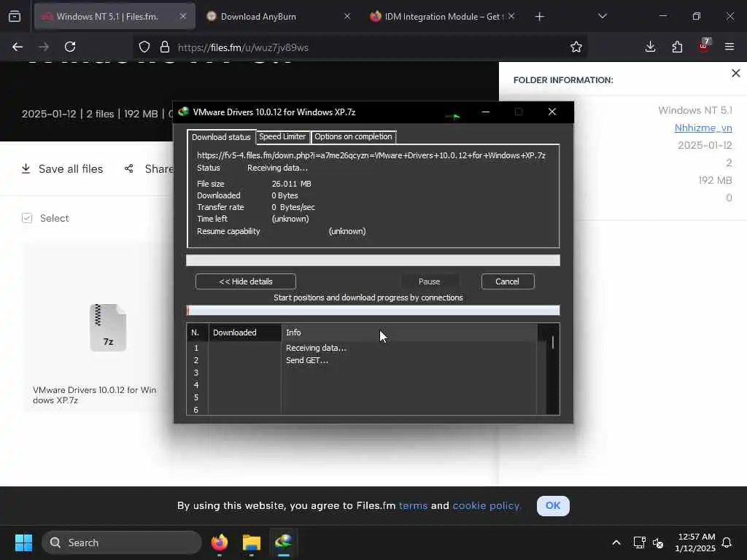Close the Folder Information panel

pyautogui.click(x=735, y=73)
